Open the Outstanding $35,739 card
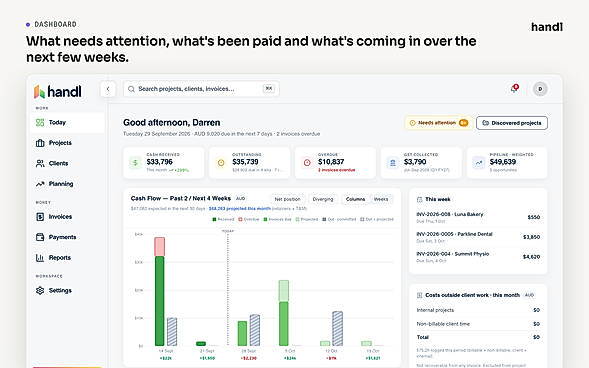589x368 pixels. coord(249,163)
